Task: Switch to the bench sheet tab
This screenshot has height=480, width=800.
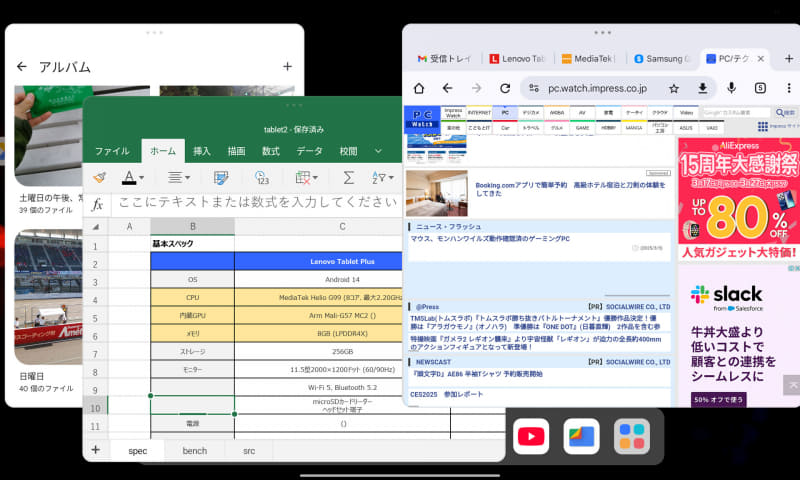Action: coord(194,451)
